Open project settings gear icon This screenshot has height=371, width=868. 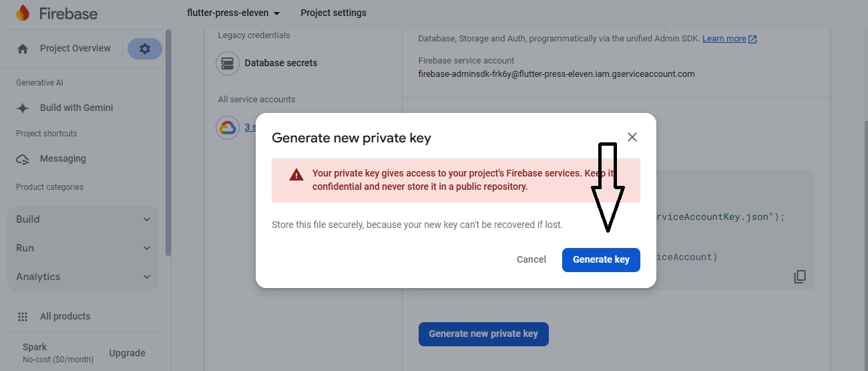click(145, 48)
